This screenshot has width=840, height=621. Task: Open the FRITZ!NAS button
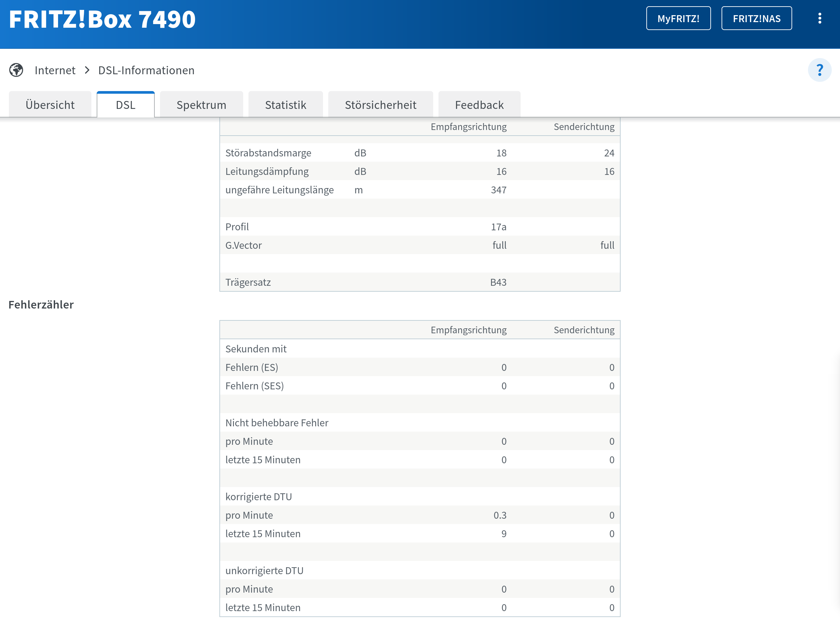pos(756,18)
